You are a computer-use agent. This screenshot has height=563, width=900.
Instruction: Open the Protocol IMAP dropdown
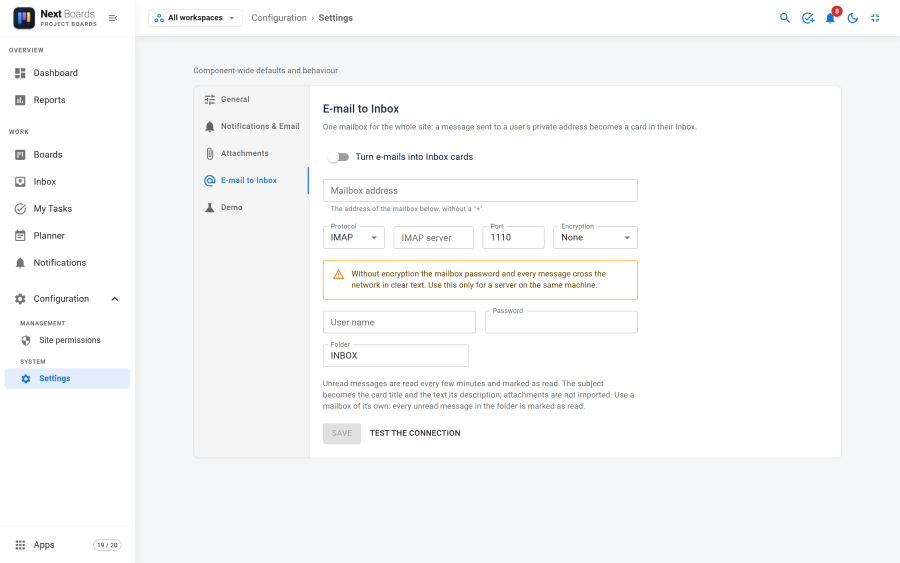[354, 237]
